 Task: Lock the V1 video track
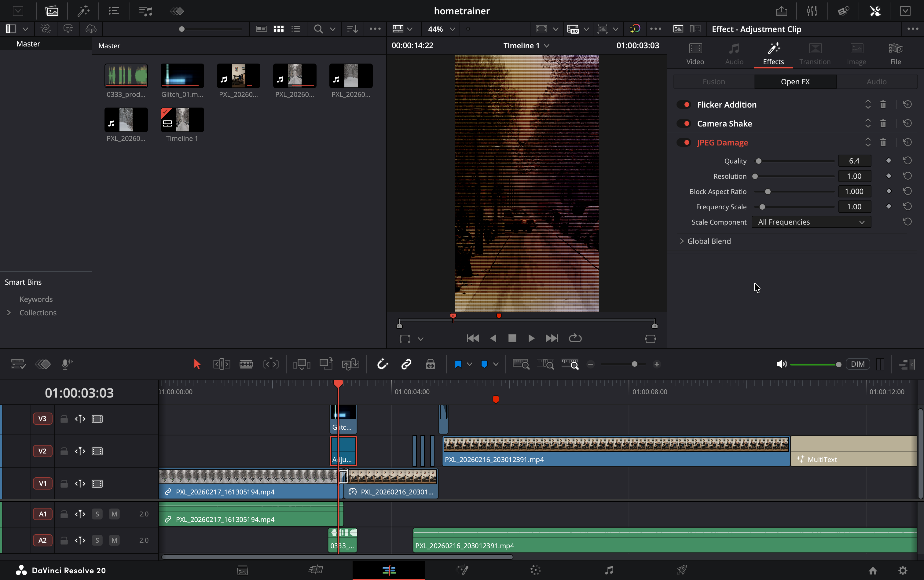63,483
